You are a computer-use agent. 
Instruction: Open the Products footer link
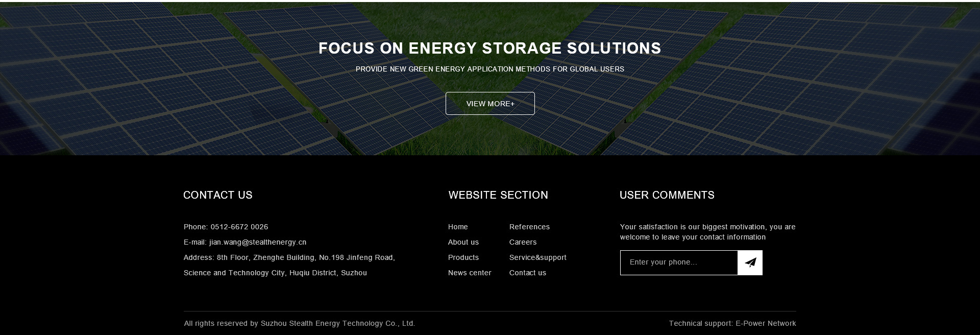tap(463, 257)
